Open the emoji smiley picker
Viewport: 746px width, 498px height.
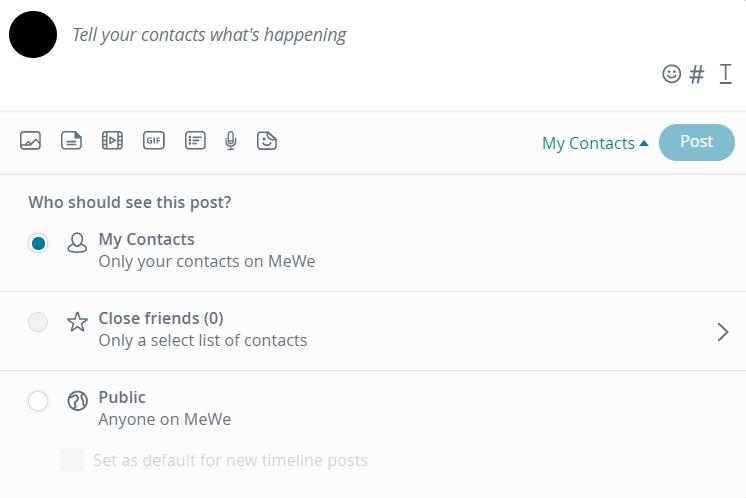click(x=672, y=74)
